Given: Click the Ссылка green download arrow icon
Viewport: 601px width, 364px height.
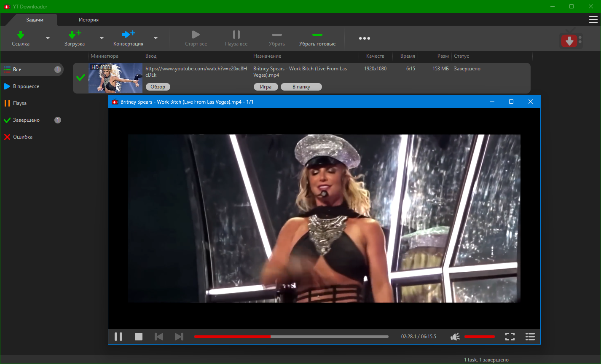Looking at the screenshot, I should click(x=20, y=35).
